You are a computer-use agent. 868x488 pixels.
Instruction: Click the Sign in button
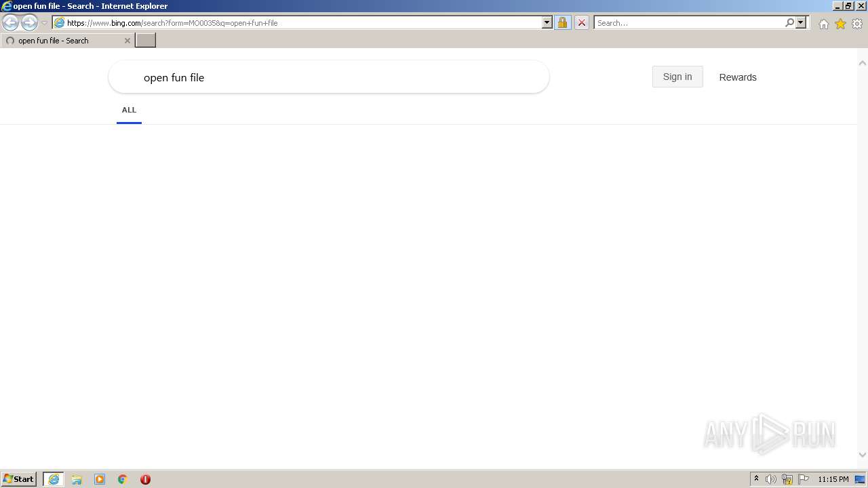[x=677, y=77]
